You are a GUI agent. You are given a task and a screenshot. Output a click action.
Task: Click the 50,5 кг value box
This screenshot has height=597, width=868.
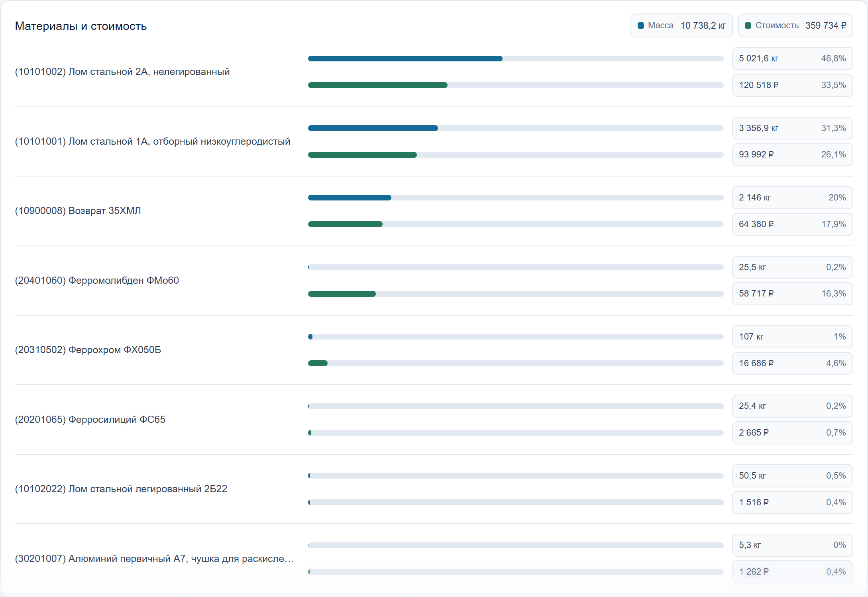[x=792, y=476]
